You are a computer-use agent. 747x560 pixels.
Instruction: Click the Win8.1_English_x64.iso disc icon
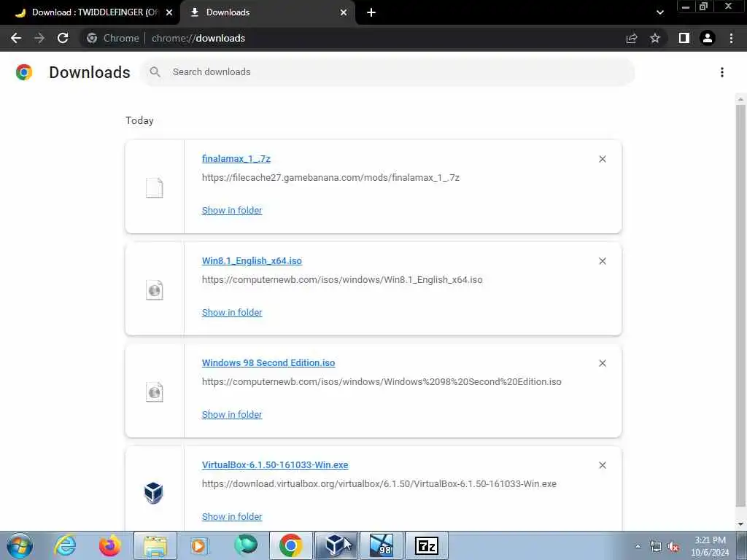(x=155, y=290)
